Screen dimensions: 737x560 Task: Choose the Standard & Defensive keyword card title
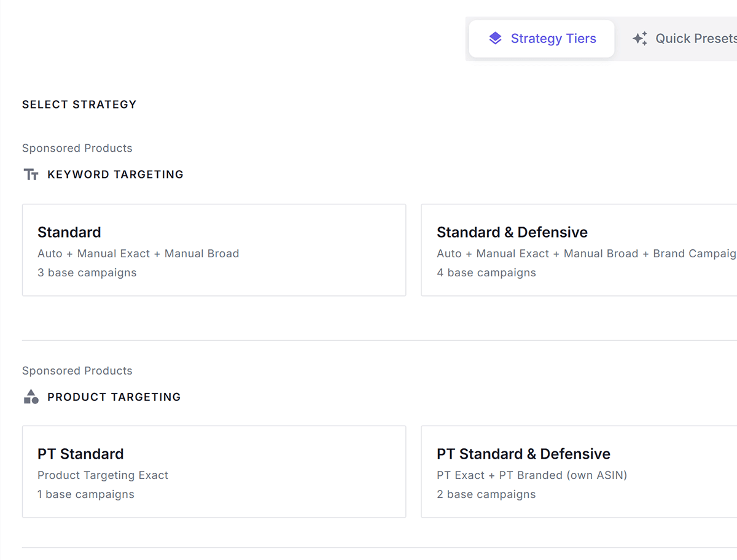coord(512,232)
